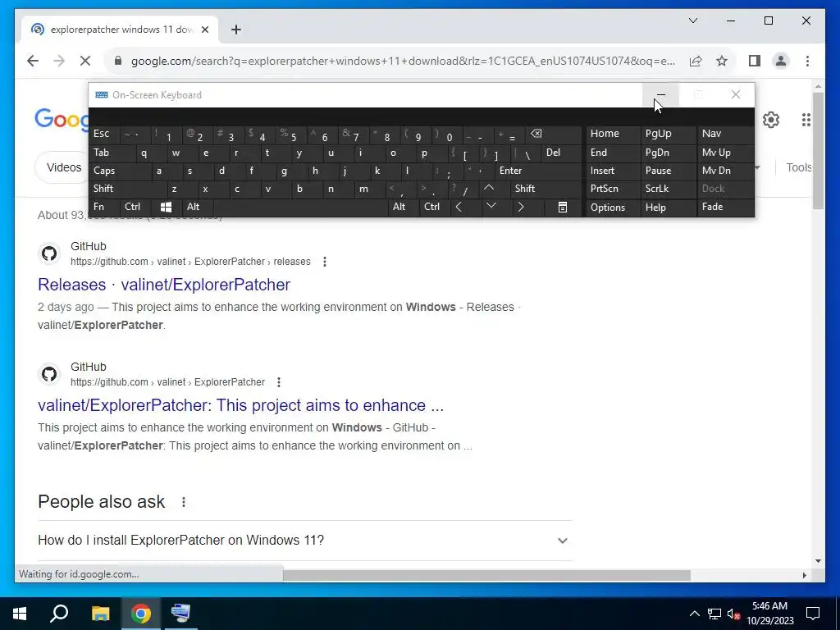The image size is (840, 630).
Task: Open valinet/ExplorerPatcher project link
Action: tap(240, 405)
